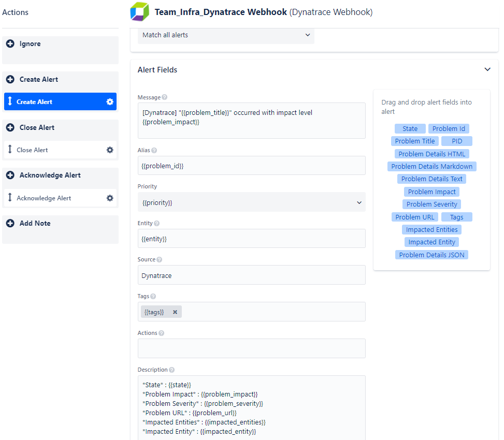Click into the Alias field with {{problem_id}}

(252, 166)
